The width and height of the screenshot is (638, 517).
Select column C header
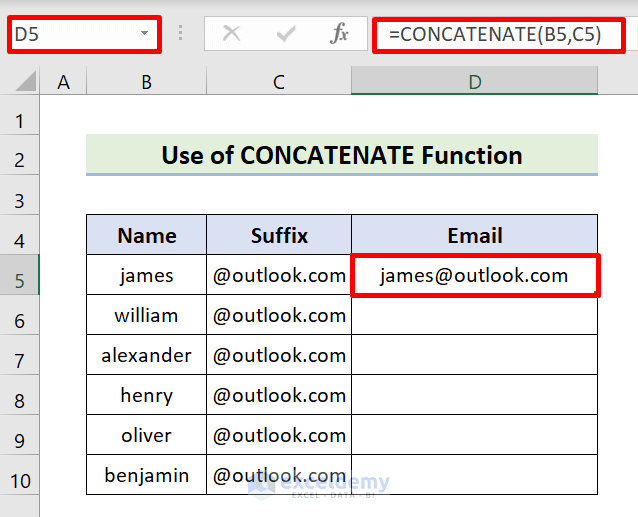click(x=278, y=82)
